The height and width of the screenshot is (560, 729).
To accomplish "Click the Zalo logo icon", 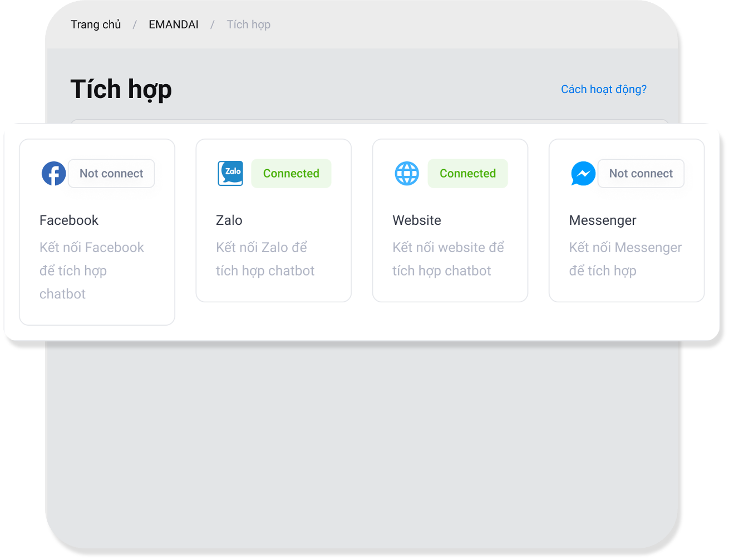I will click(x=230, y=174).
